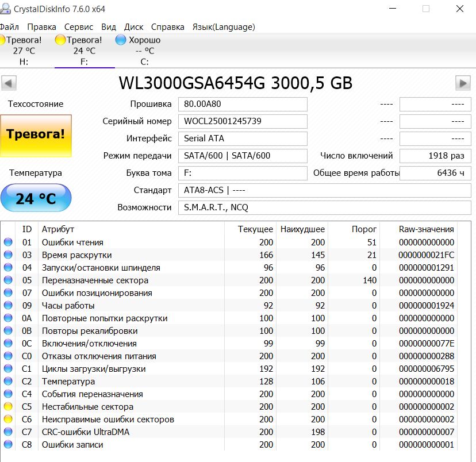Click blue status icon for Ошибки чтения
Image resolution: width=476 pixels, height=462 pixels.
point(8,242)
